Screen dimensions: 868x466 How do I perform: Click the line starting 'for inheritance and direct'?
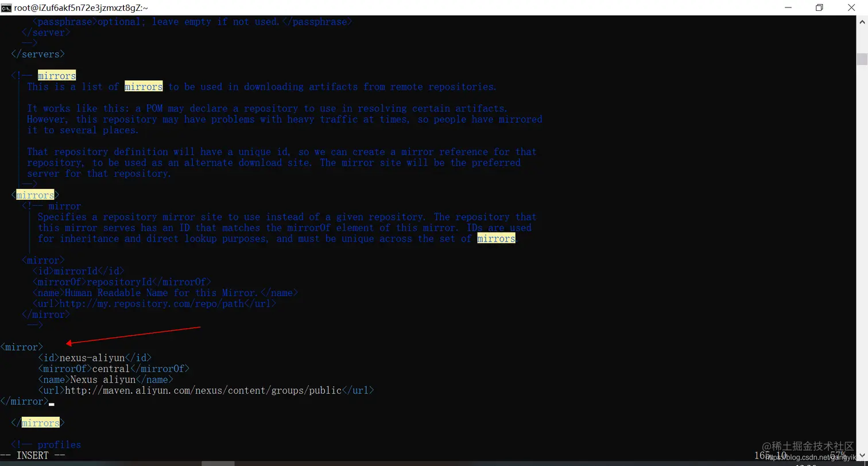(x=277, y=239)
